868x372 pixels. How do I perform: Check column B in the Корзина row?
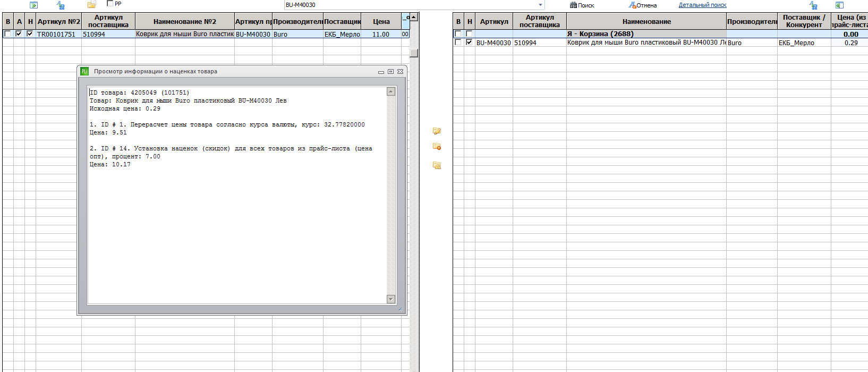(458, 33)
